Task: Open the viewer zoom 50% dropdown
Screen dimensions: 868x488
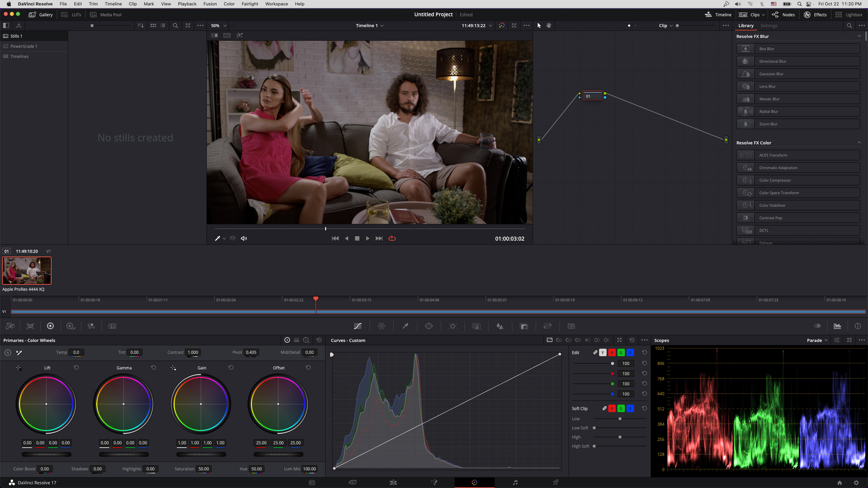Action: tap(219, 25)
